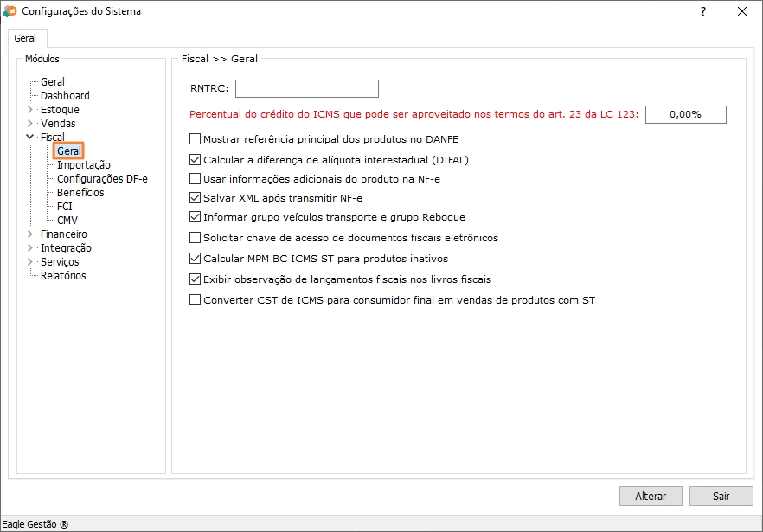Image resolution: width=763 pixels, height=532 pixels.
Task: Enable Converter CST de ICMS checkbox
Action: click(195, 301)
